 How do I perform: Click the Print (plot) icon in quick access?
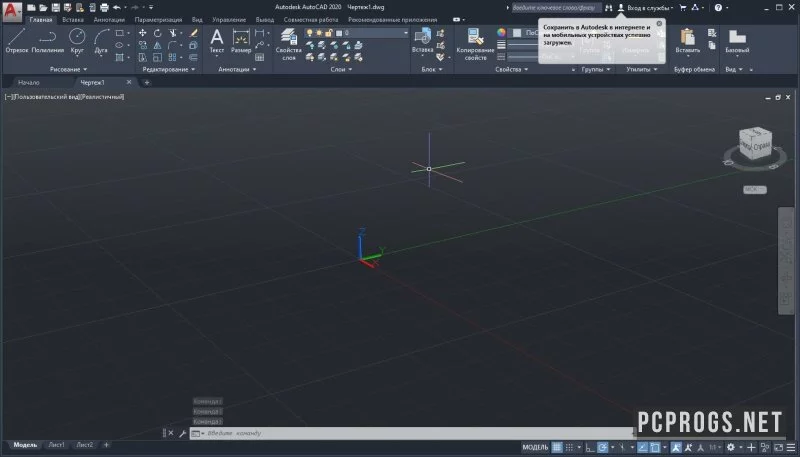[104, 7]
